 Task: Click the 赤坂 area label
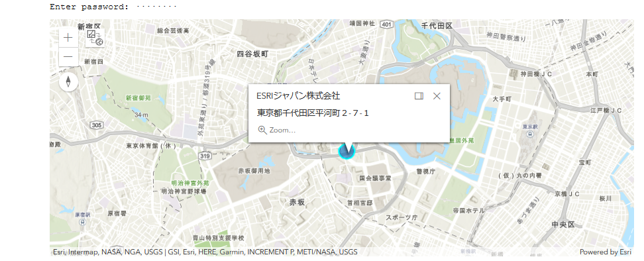tap(297, 202)
